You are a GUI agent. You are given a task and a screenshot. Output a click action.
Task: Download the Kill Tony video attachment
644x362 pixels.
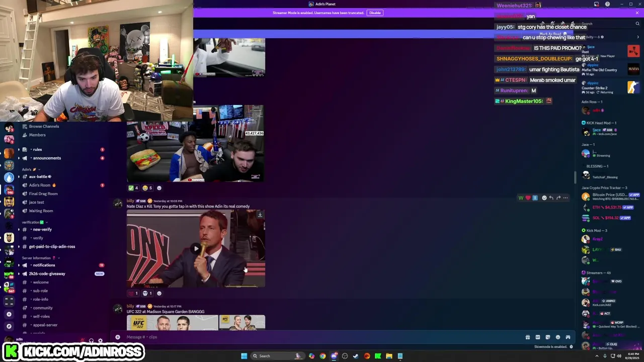(260, 215)
